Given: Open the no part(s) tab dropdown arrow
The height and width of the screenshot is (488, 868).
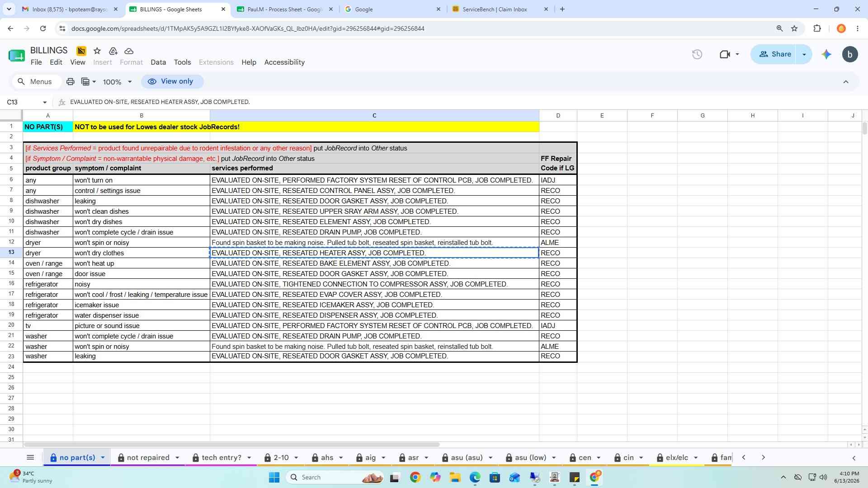Looking at the screenshot, I should click(x=103, y=458).
